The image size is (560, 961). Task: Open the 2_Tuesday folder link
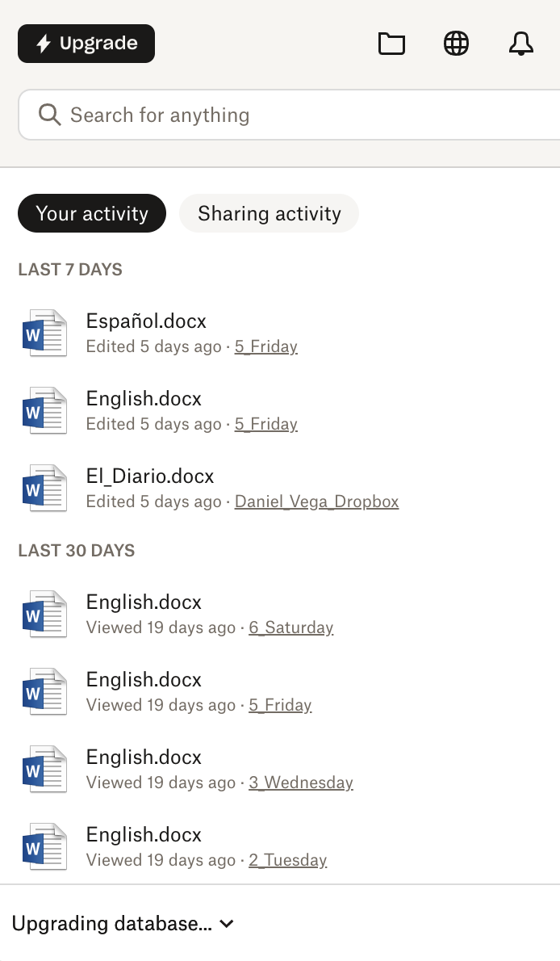[287, 860]
